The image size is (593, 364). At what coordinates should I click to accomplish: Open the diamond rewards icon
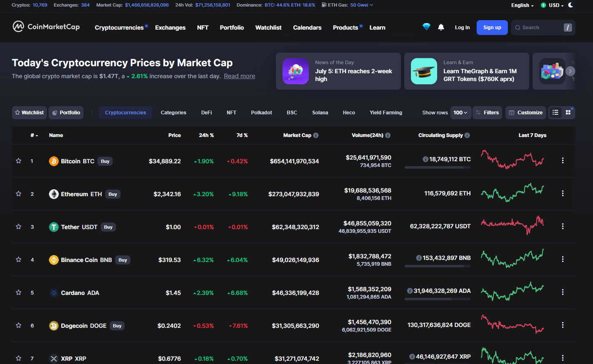(426, 27)
